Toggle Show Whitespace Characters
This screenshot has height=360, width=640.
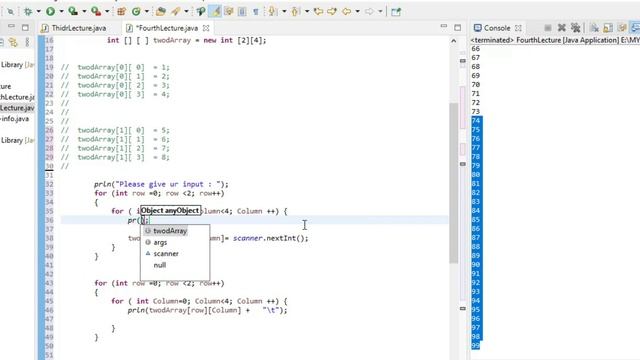pyautogui.click(x=256, y=11)
